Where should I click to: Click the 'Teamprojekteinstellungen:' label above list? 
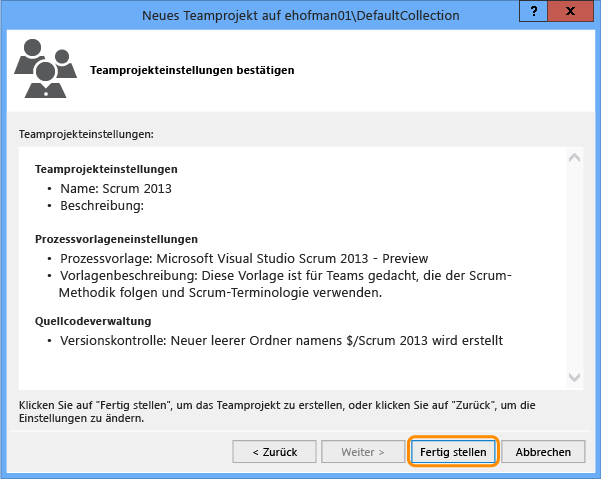coord(86,134)
